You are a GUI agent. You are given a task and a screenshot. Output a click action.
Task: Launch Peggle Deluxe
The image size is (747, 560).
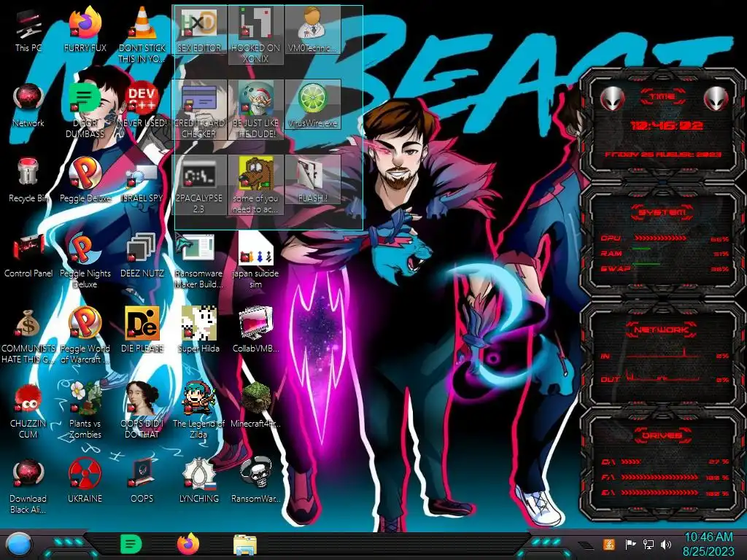point(85,181)
